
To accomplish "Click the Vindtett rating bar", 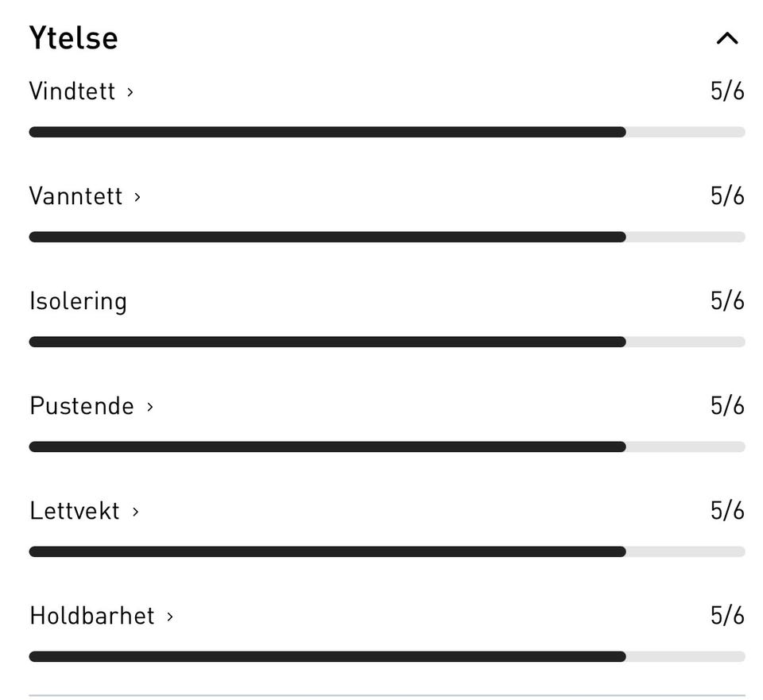I will point(387,132).
